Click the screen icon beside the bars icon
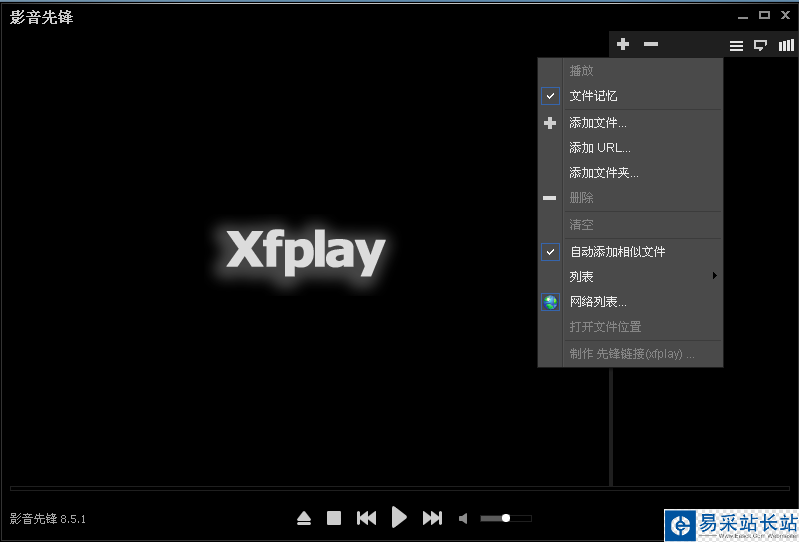The width and height of the screenshot is (799, 542). click(761, 45)
